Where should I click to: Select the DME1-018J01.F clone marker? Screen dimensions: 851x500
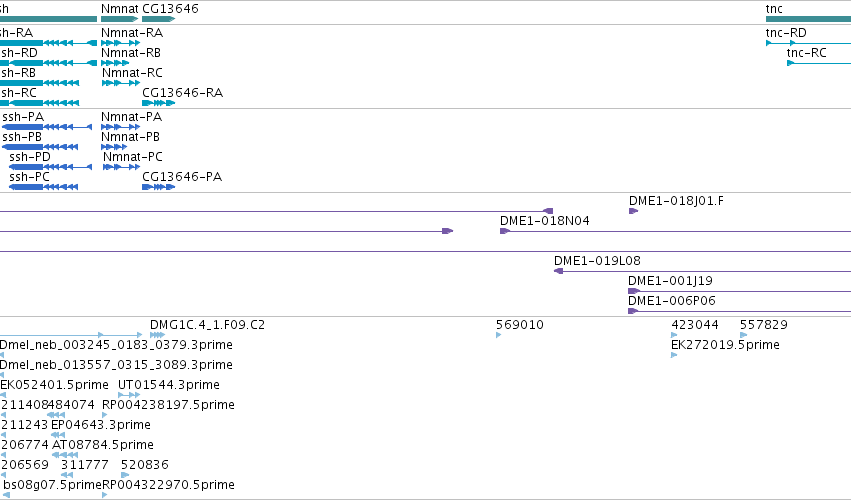tap(633, 211)
